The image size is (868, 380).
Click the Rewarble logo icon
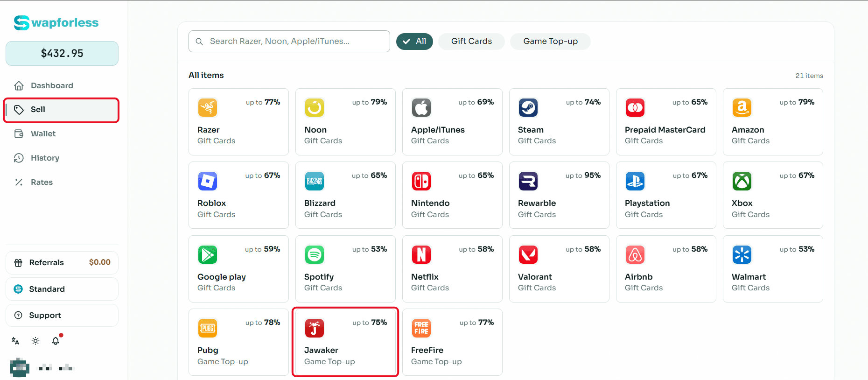pyautogui.click(x=528, y=181)
